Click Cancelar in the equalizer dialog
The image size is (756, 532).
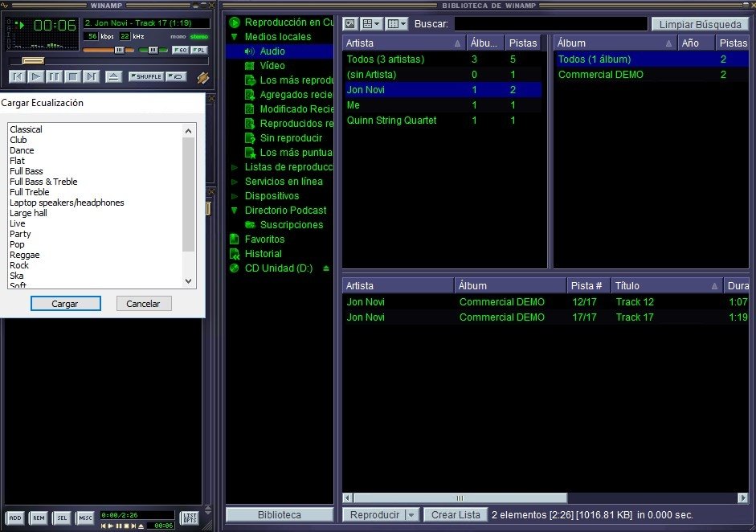(144, 304)
